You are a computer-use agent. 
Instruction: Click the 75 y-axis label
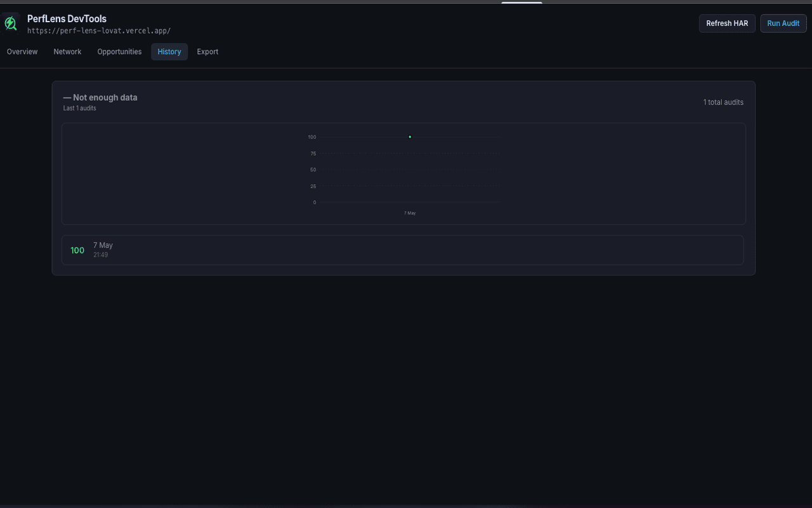tap(313, 153)
